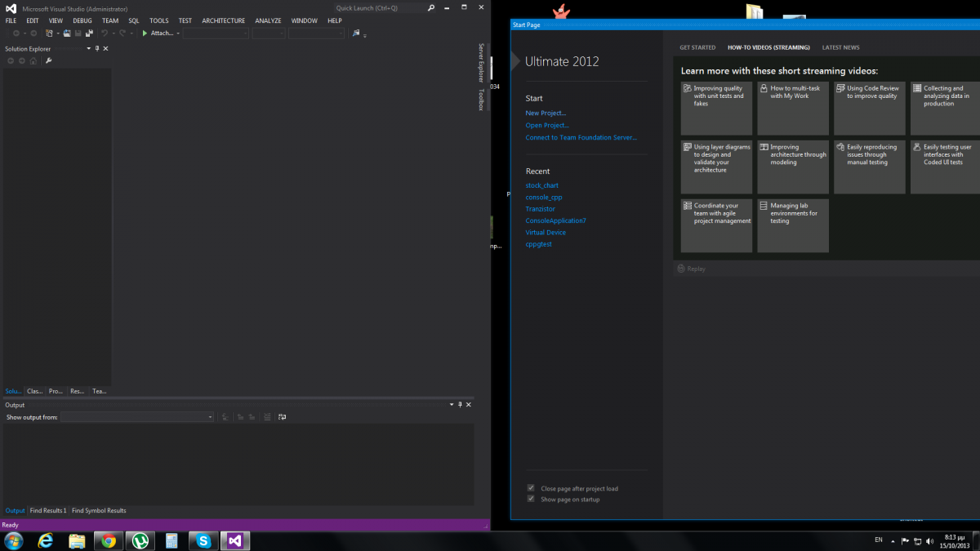
Task: Click the Find in Files toolbar icon
Action: [356, 33]
